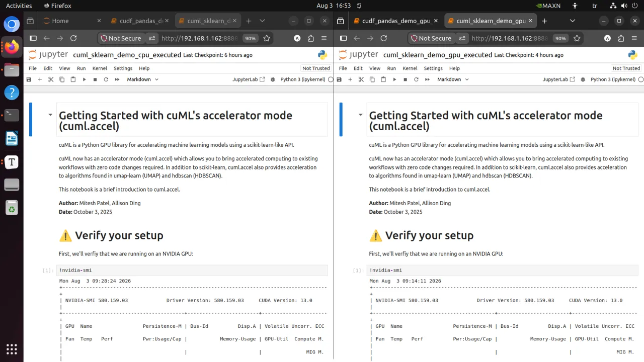This screenshot has width=644, height=362.
Task: Cut selected cell in left Jupyter toolbar
Action: 51,79
